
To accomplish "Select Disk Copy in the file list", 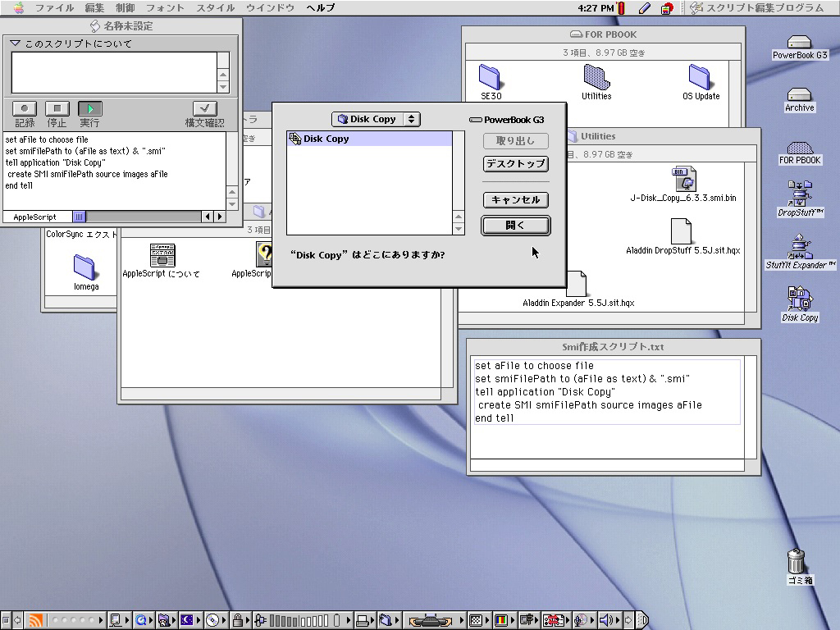I will tap(370, 139).
